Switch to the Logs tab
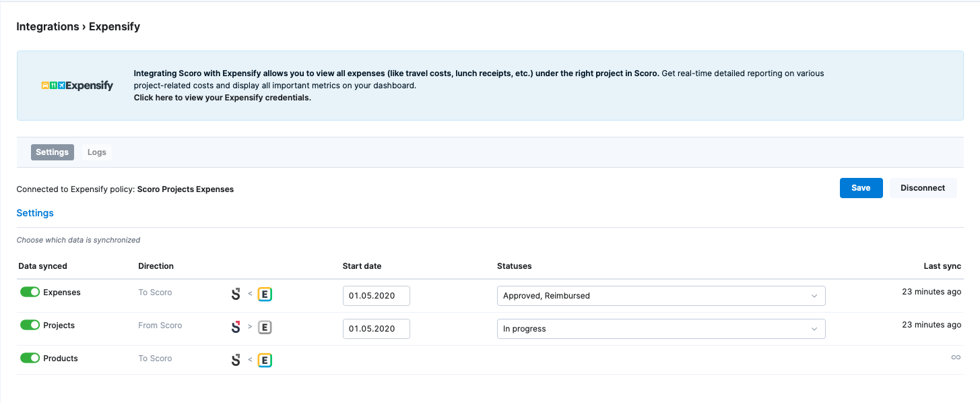 (97, 152)
